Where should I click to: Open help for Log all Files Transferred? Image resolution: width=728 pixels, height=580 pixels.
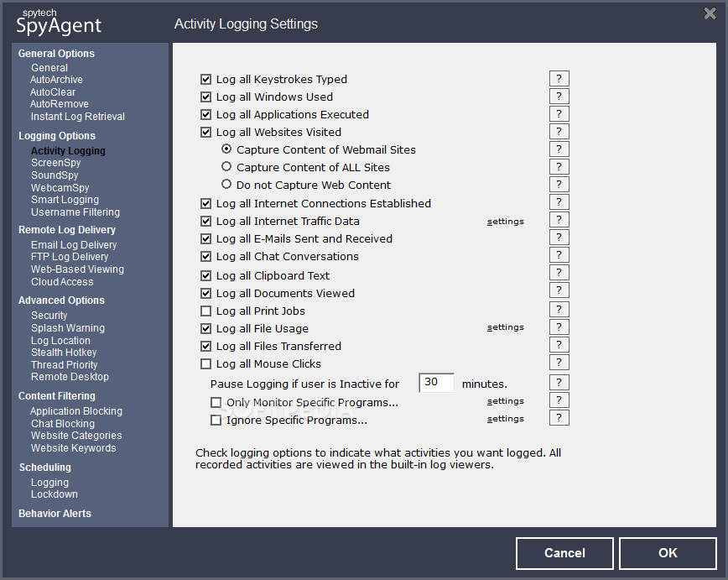[x=559, y=345]
